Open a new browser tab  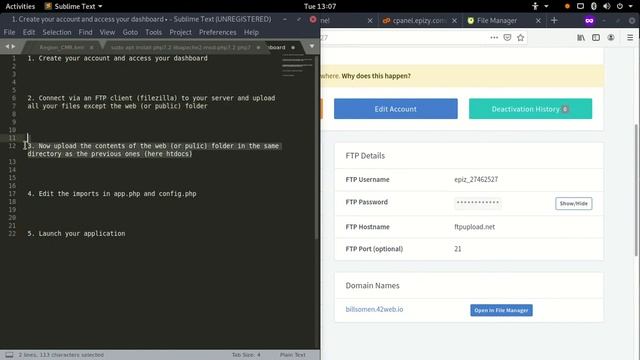tap(554, 20)
